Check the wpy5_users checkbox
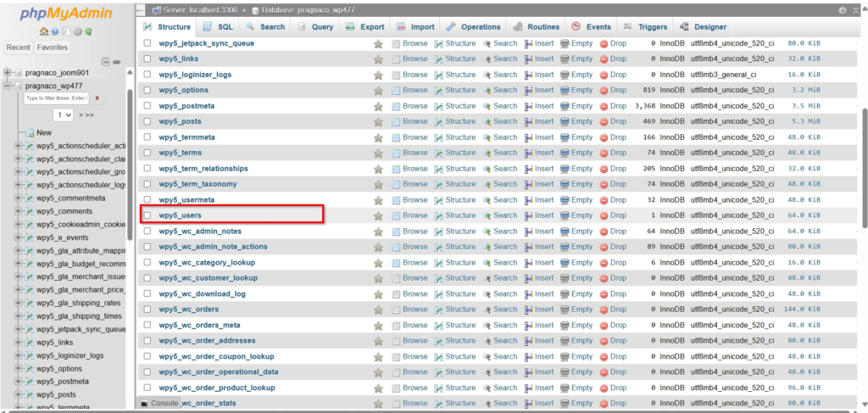Image resolution: width=868 pixels, height=413 pixels. tap(147, 215)
